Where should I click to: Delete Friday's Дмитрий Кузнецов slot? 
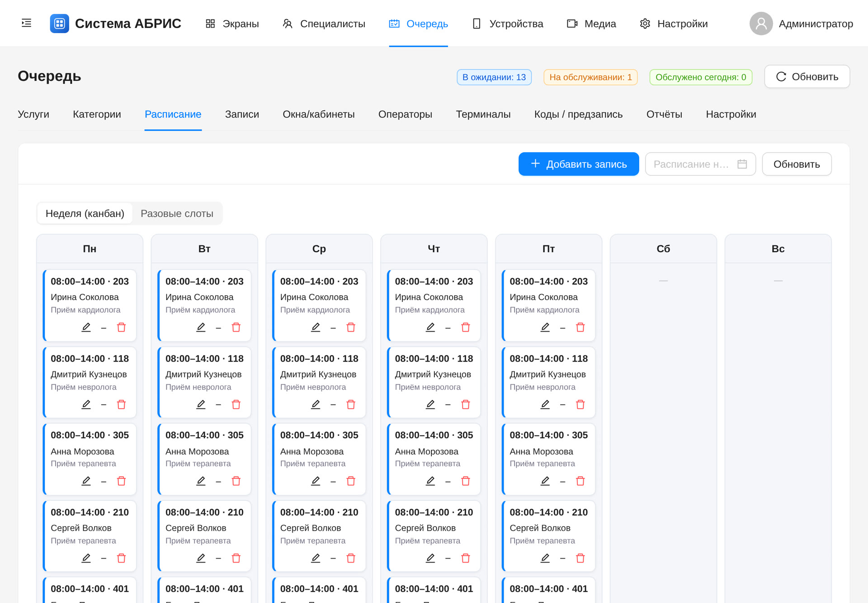(x=580, y=404)
